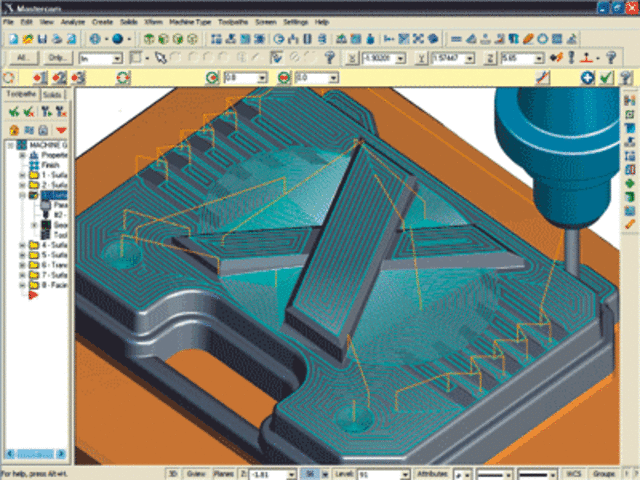Image resolution: width=640 pixels, height=480 pixels.
Task: Click the orange pencil icon in right sidebar
Action: (629, 224)
